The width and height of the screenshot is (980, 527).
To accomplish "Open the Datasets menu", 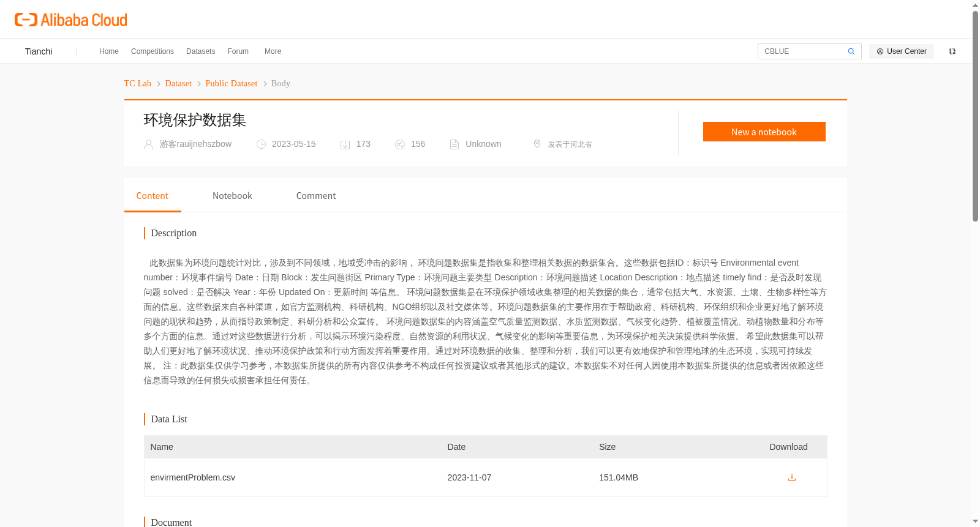I will click(x=200, y=51).
